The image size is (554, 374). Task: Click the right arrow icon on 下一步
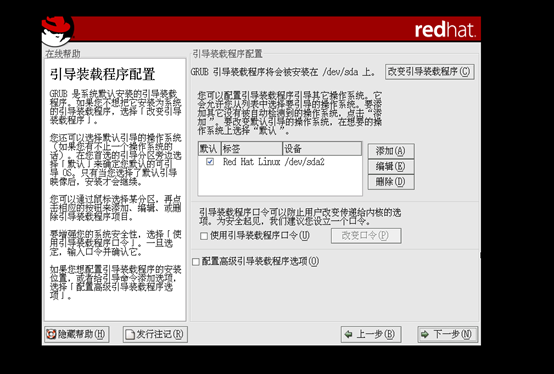click(425, 334)
